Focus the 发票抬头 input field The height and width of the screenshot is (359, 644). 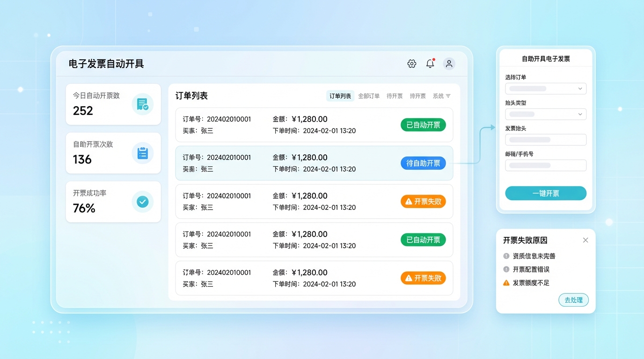pyautogui.click(x=546, y=140)
